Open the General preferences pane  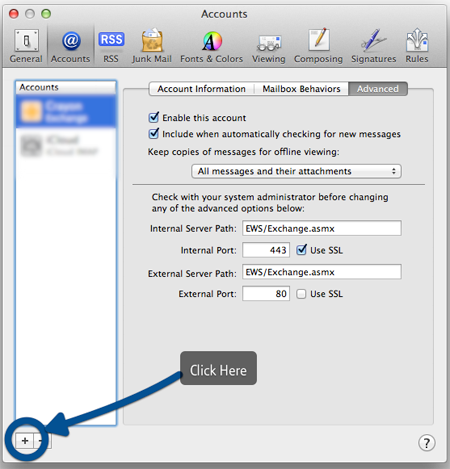tap(26, 46)
